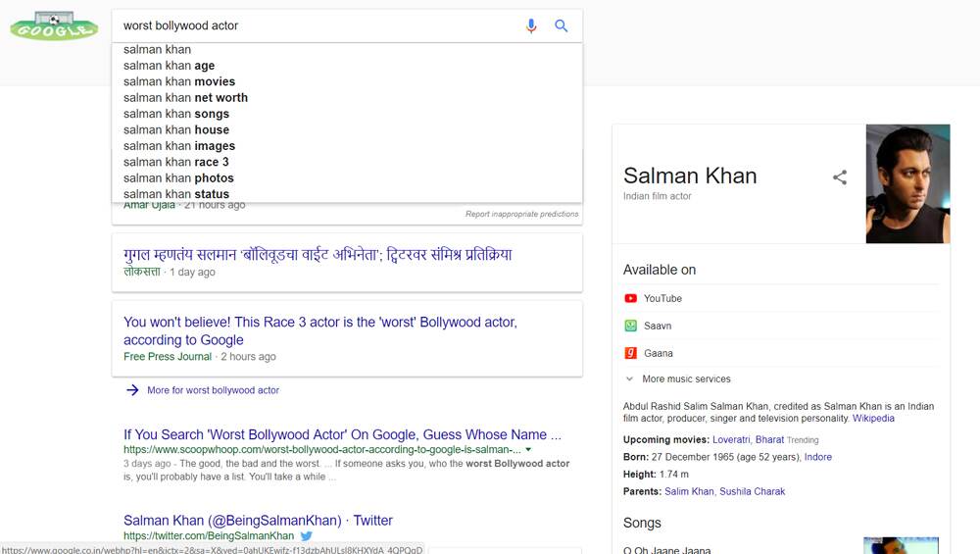The width and height of the screenshot is (980, 554).
Task: Share the Salman Khan knowledge panel
Action: click(x=840, y=176)
